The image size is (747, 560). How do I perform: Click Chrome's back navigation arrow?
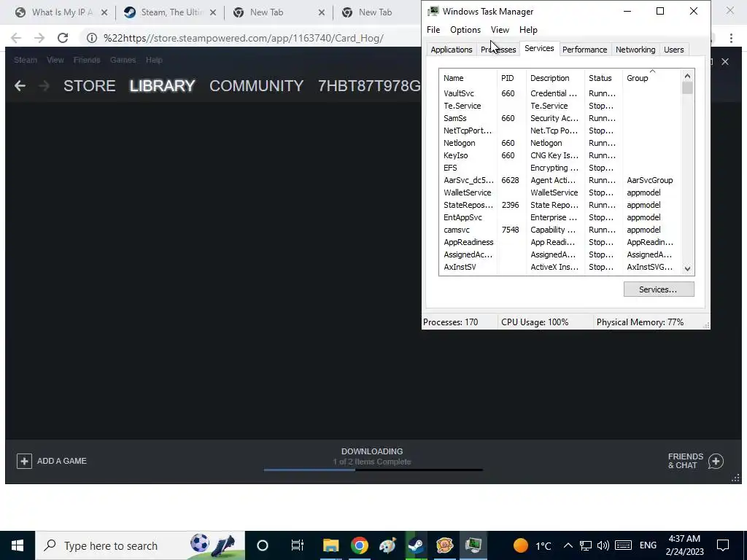click(16, 38)
